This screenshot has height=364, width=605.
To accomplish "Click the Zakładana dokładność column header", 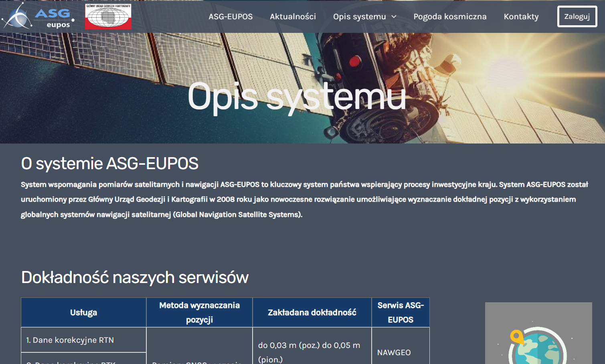I will click(312, 313).
